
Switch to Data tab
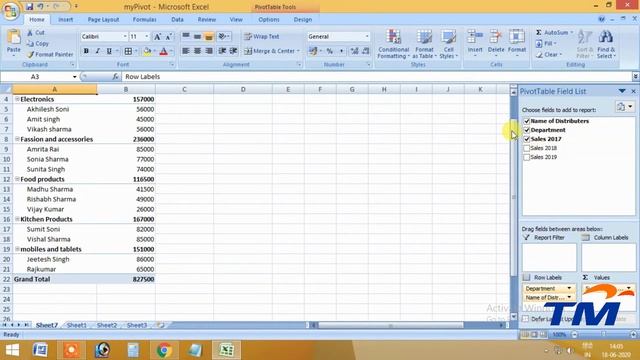tap(177, 20)
